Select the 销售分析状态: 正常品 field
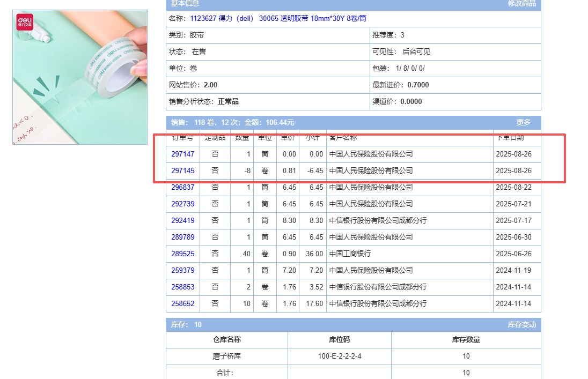 pyautogui.click(x=268, y=102)
